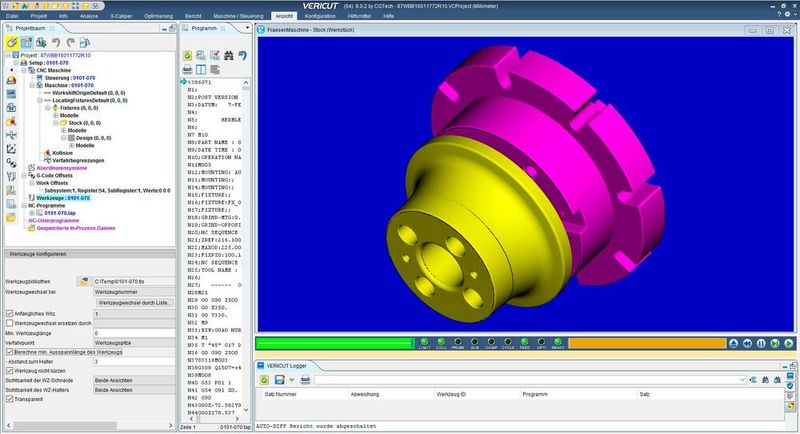Switch to the VERICUT Logger tab
800x434 pixels.
click(286, 366)
